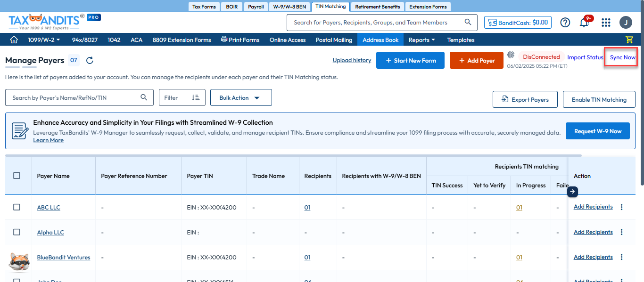Switch to the Payroll tab
The width and height of the screenshot is (644, 282).
tap(256, 7)
